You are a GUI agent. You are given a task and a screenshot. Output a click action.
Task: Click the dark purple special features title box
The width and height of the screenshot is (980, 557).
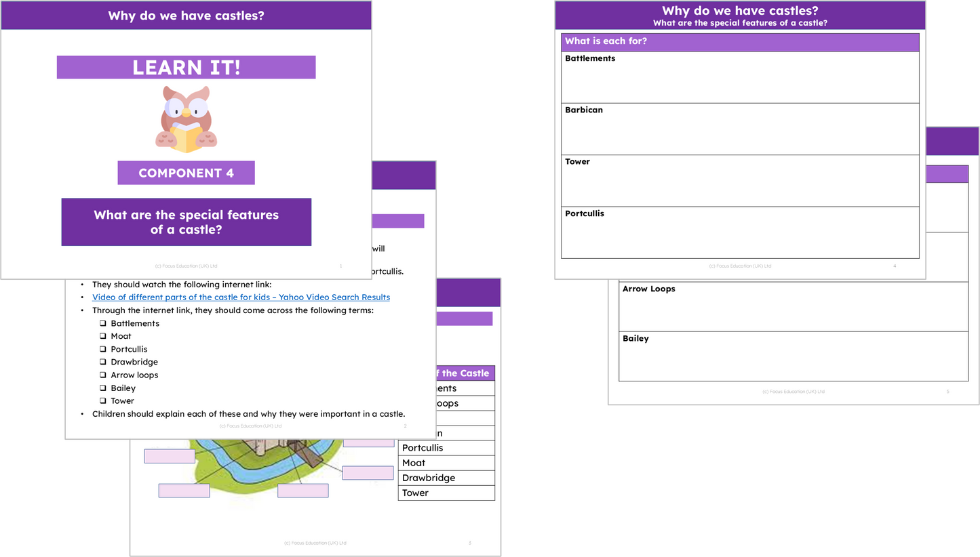(x=186, y=222)
